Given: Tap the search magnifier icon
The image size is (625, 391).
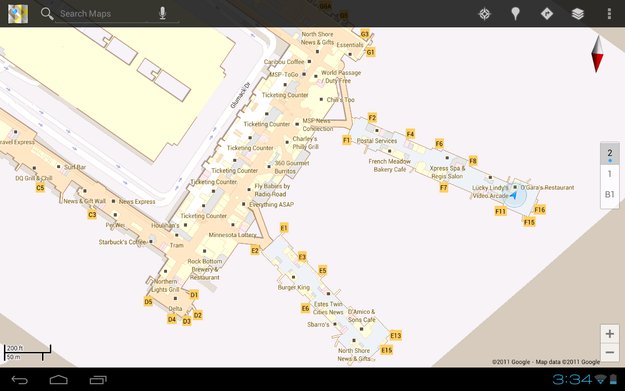Looking at the screenshot, I should point(47,14).
